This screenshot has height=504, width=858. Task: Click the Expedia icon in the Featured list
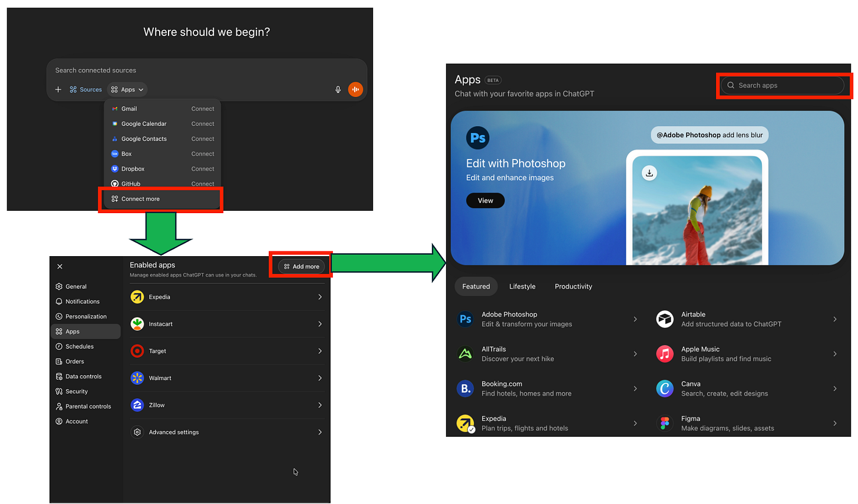(x=466, y=423)
